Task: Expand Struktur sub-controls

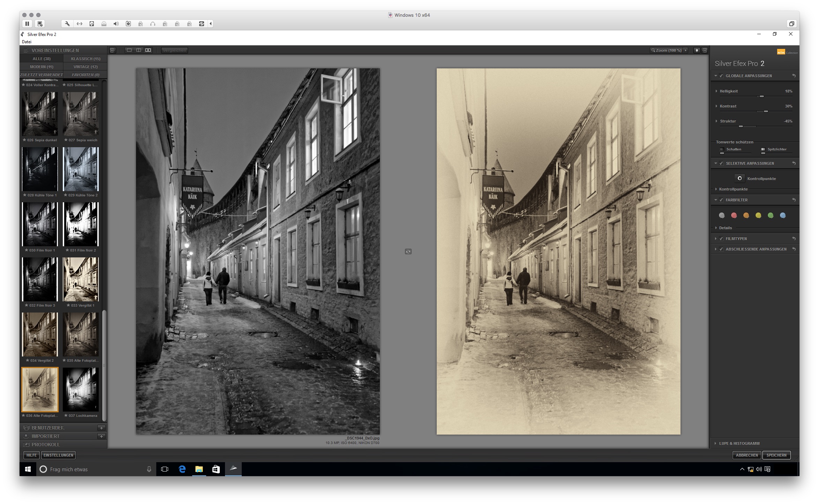Action: (x=716, y=121)
